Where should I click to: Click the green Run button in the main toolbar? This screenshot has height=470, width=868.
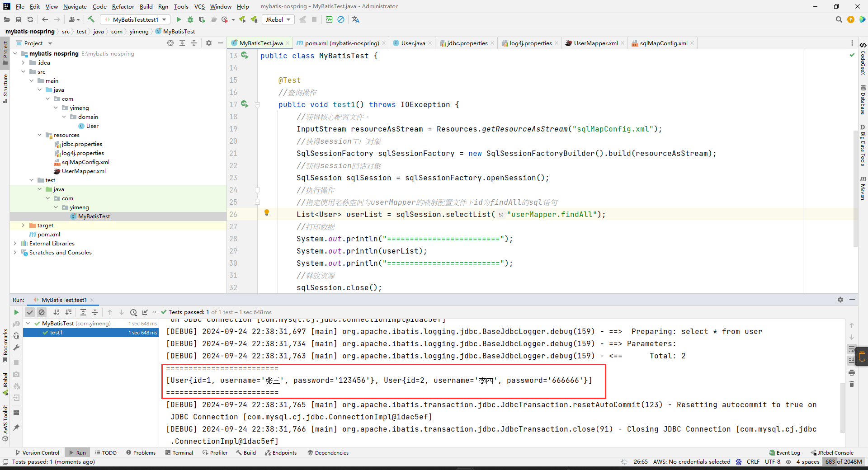pos(179,19)
